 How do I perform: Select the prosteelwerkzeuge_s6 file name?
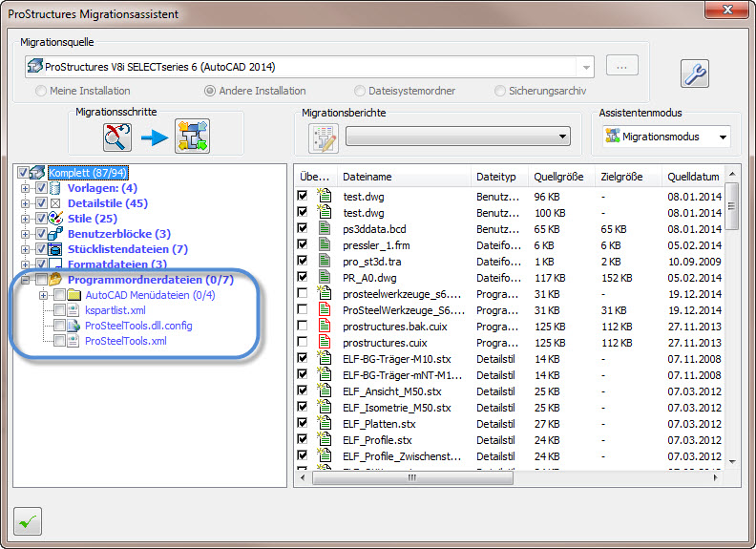click(402, 294)
